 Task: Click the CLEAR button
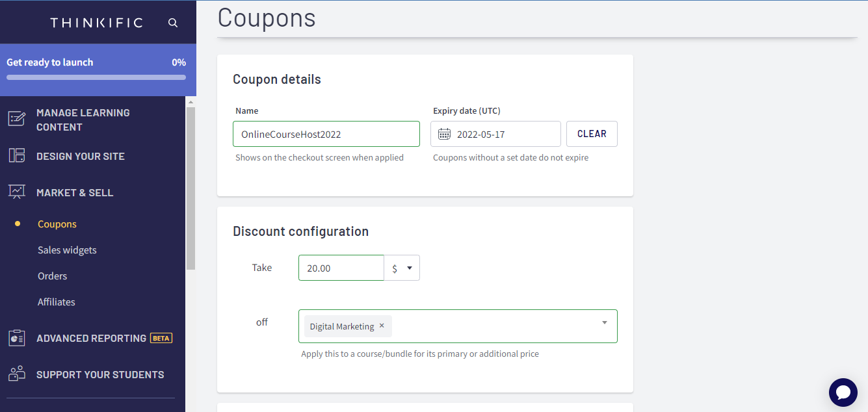[x=592, y=134]
